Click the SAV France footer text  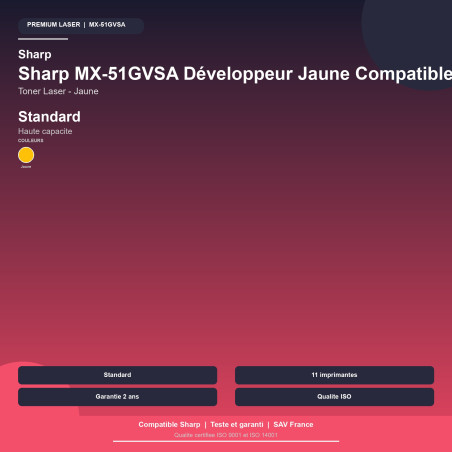point(293,425)
